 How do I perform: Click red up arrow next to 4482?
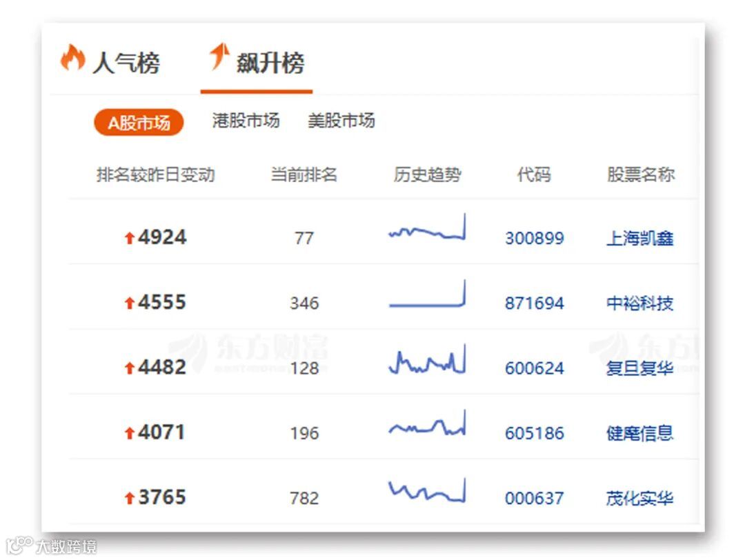(x=129, y=368)
